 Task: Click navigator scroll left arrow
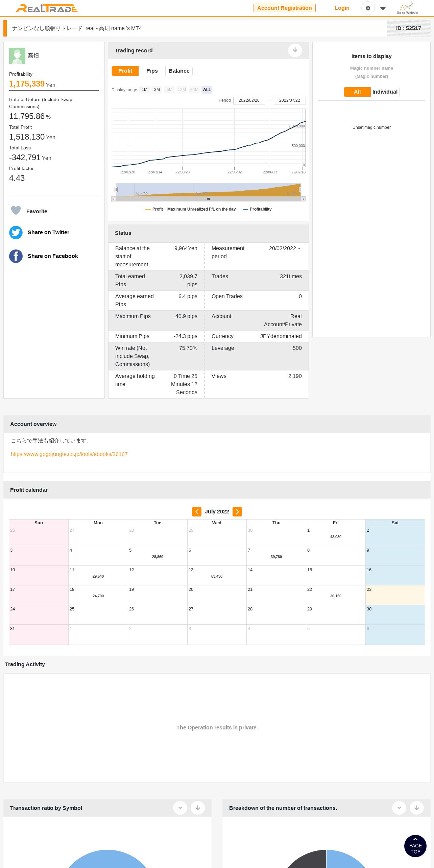point(114,199)
